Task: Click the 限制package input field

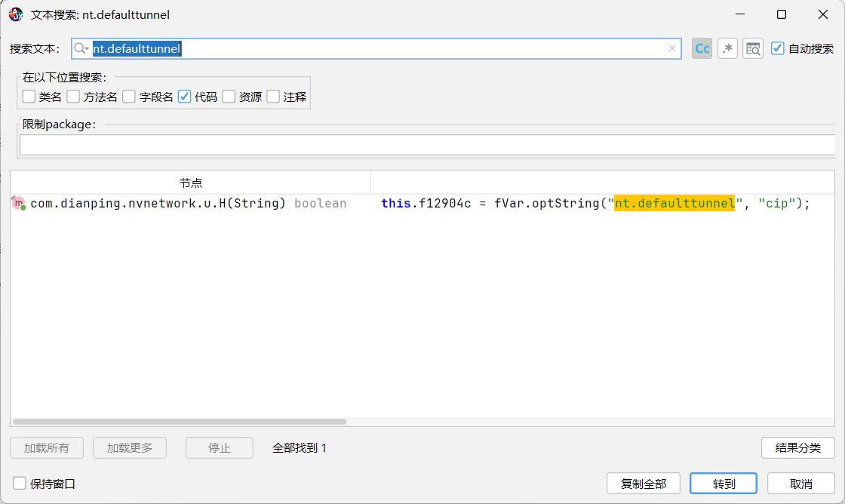Action: 427,145
